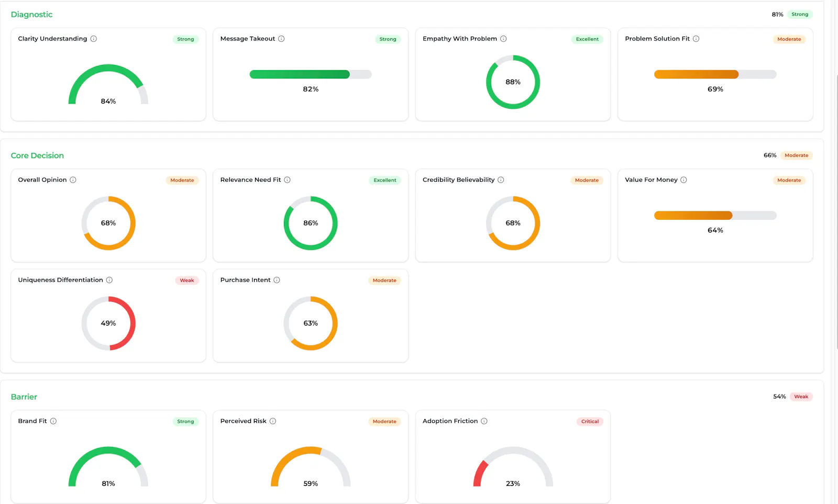Click the Problem Solution Fit 69% bar
This screenshot has width=838, height=504.
coord(715,74)
